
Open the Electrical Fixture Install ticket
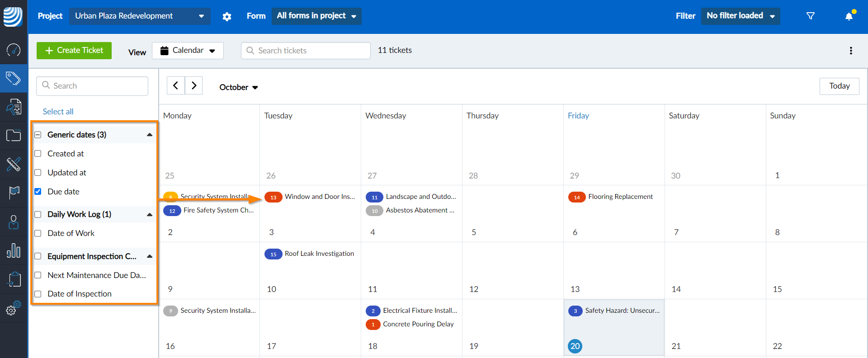click(x=420, y=311)
